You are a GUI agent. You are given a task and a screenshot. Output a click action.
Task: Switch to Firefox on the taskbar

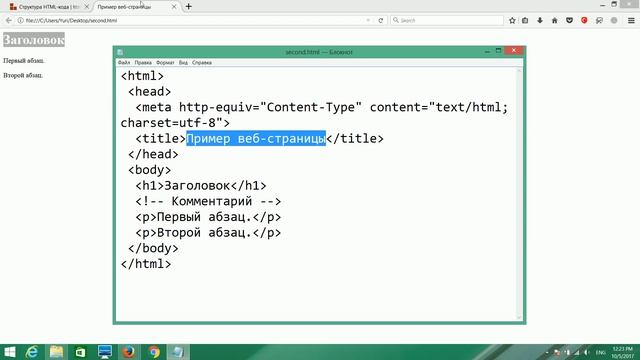pos(129,352)
